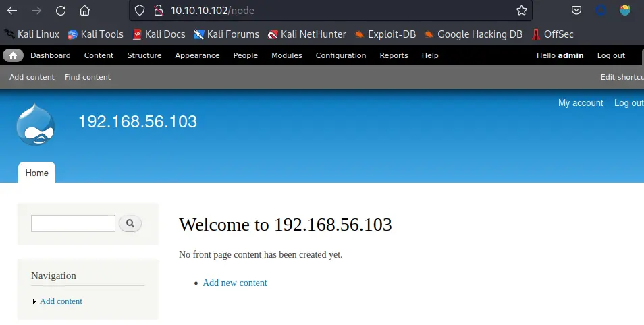Click Log out in the admin toolbar

tap(611, 55)
